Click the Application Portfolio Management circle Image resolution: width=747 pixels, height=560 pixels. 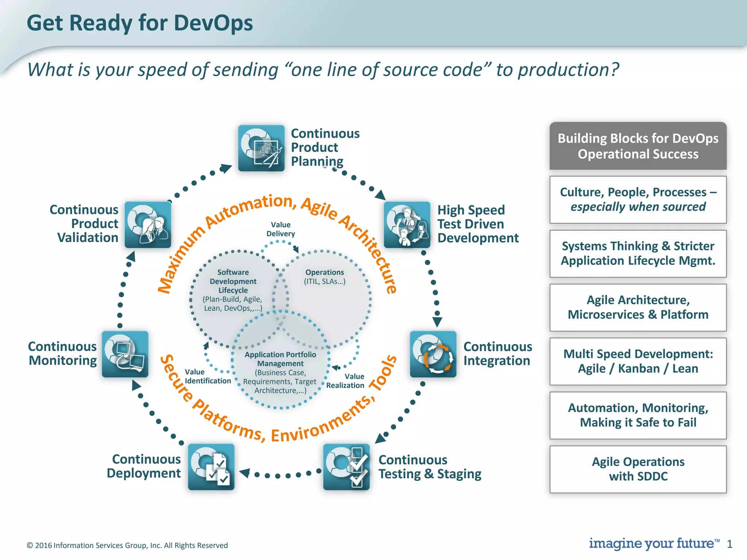click(280, 372)
